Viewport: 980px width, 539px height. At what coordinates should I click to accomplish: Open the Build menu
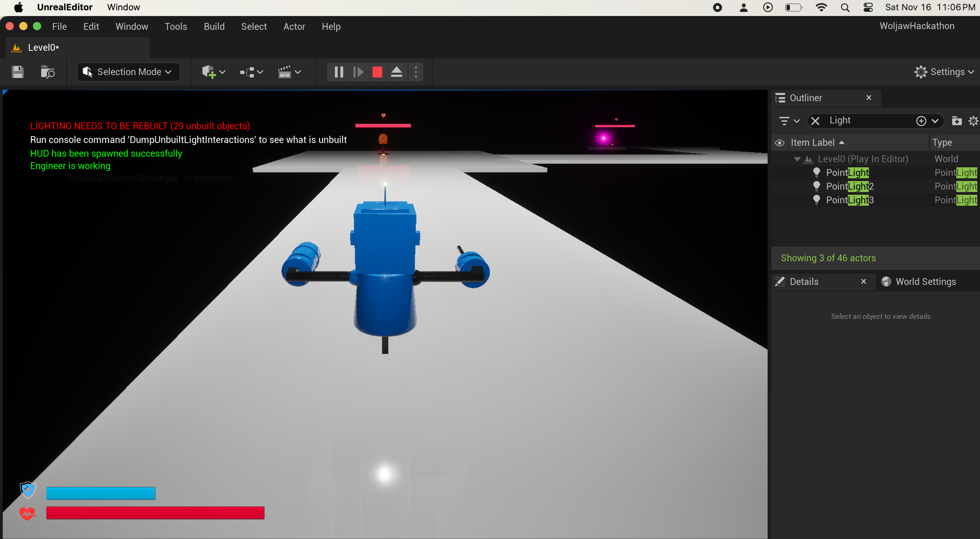(214, 27)
